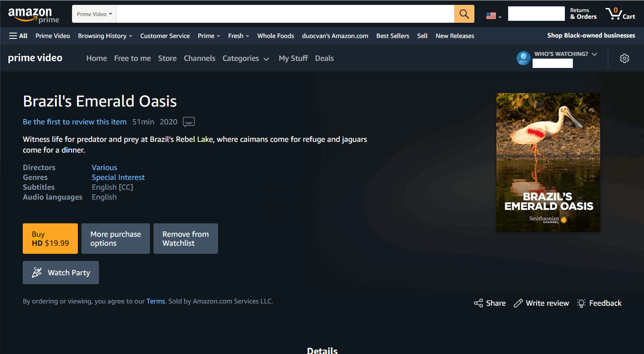The image size is (644, 354).
Task: Open the Channels tab
Action: [200, 58]
